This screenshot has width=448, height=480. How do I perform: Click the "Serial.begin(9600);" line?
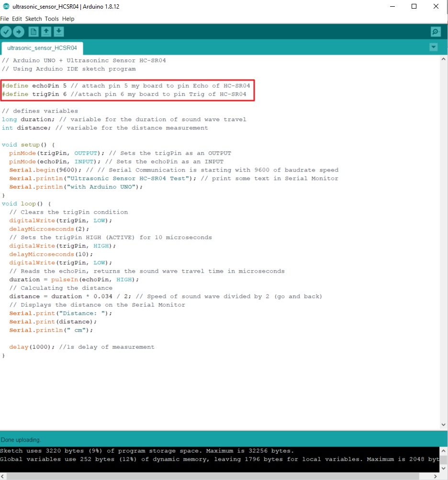(174, 170)
